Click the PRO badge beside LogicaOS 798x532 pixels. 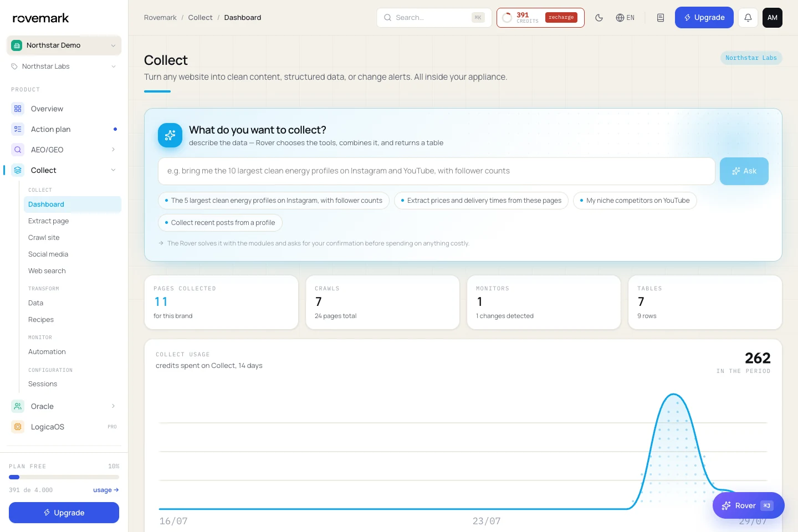coord(112,427)
